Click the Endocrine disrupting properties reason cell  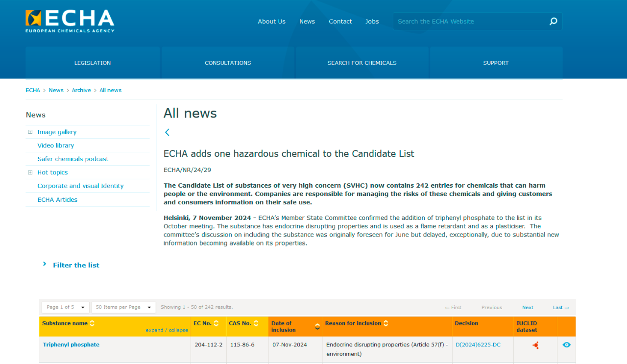click(x=387, y=349)
